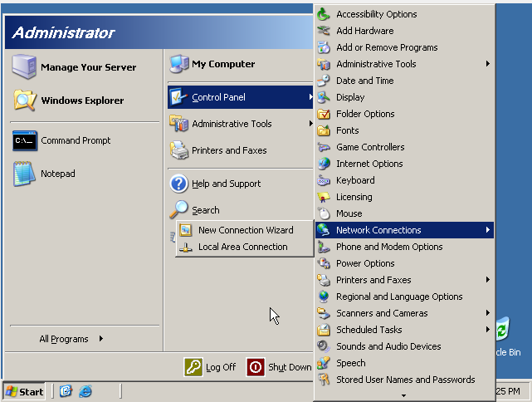Open Regional and Language Options icon
The image size is (532, 402).
324,297
